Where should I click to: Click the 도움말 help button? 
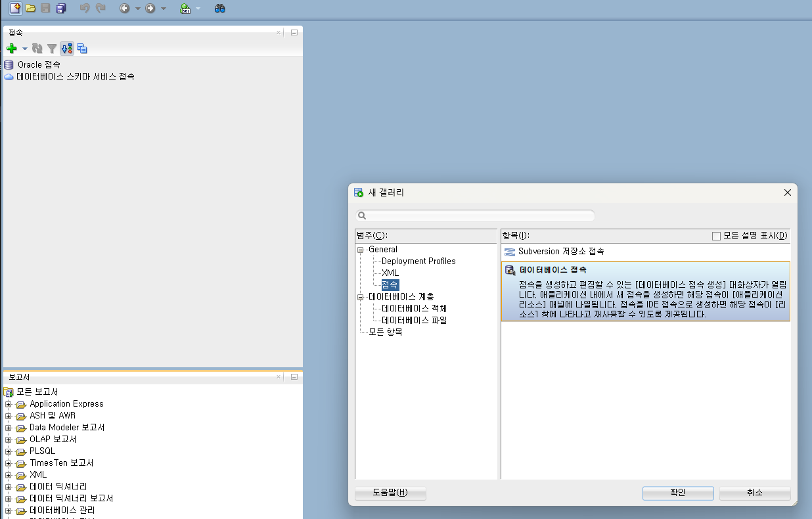point(390,493)
